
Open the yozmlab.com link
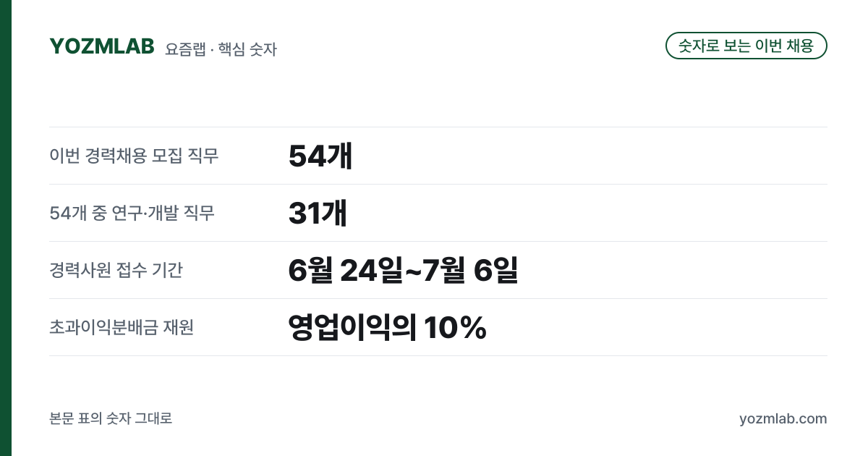pos(783,419)
